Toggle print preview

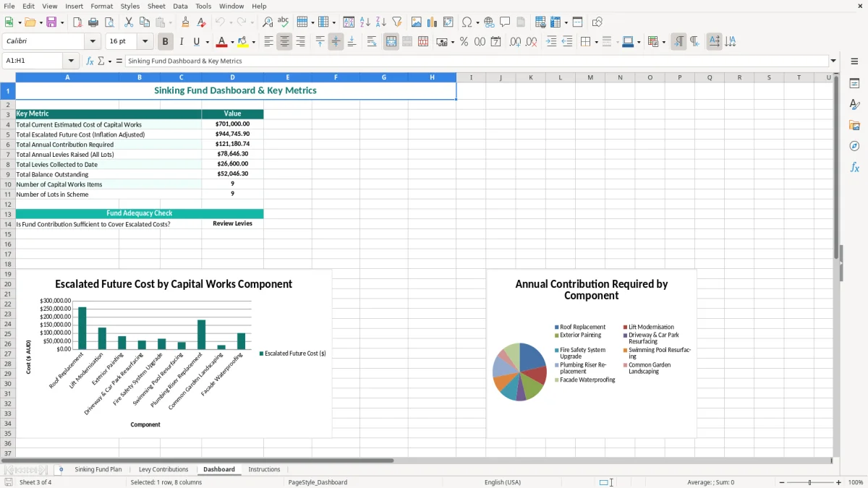pyautogui.click(x=109, y=22)
